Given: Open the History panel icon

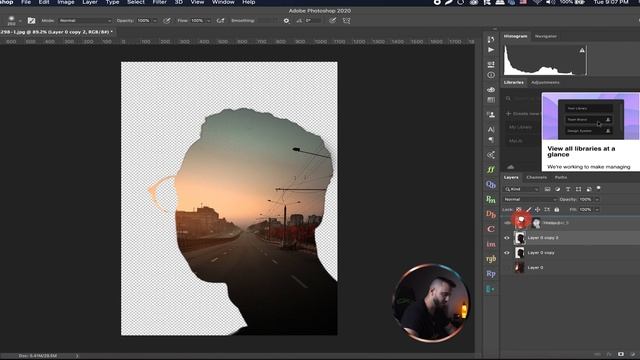Looking at the screenshot, I should (491, 40).
